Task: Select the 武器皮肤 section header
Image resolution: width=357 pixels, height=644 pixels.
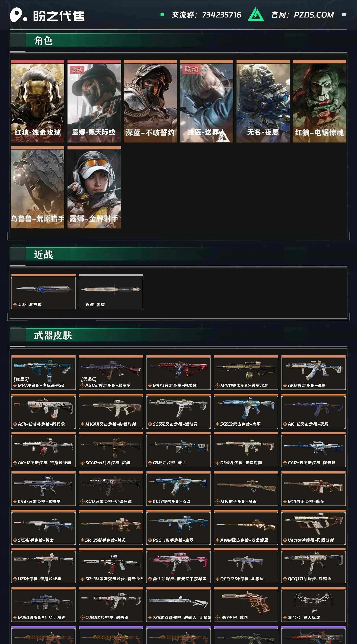Action: pyautogui.click(x=53, y=335)
